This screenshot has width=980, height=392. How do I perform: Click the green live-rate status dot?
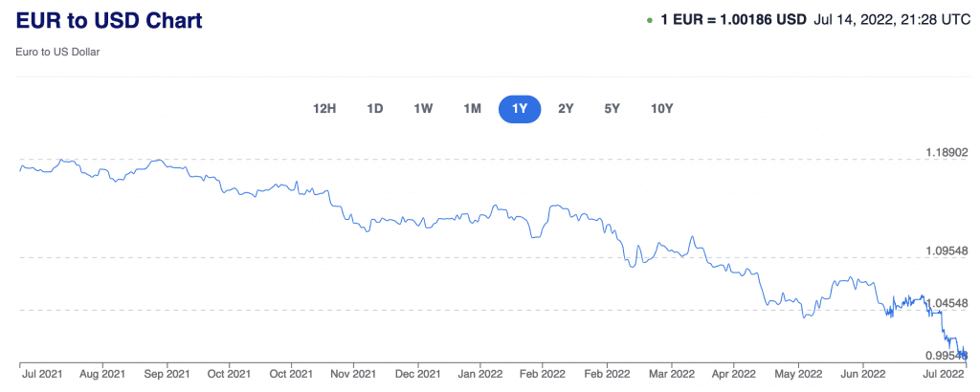[x=650, y=20]
